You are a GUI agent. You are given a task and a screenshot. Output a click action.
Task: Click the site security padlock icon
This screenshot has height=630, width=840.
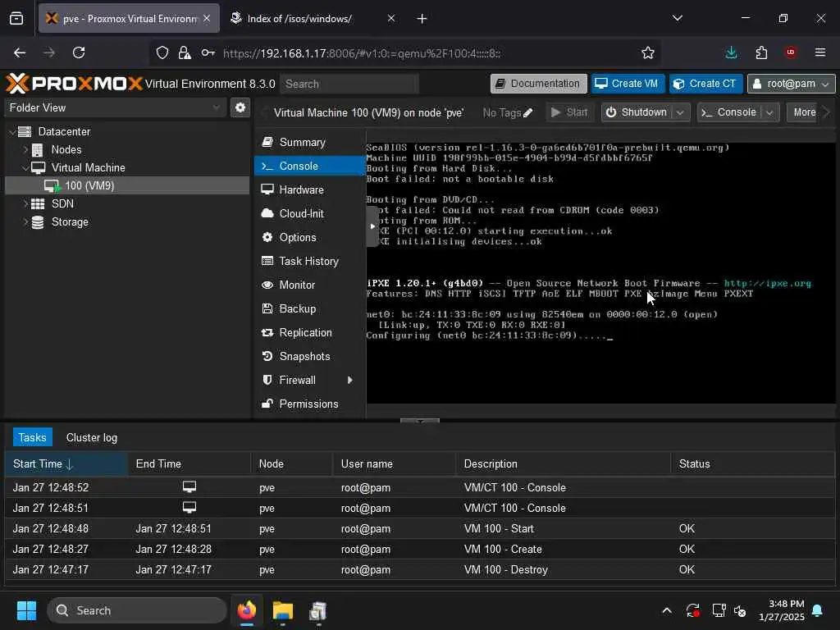point(185,52)
